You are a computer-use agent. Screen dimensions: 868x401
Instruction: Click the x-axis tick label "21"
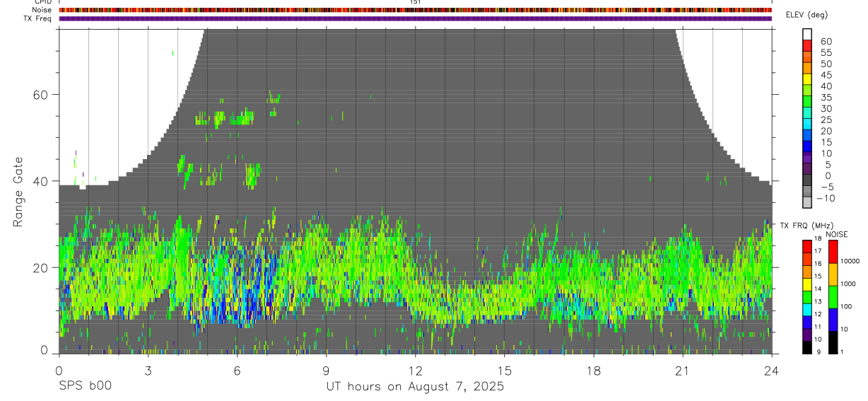tap(683, 371)
